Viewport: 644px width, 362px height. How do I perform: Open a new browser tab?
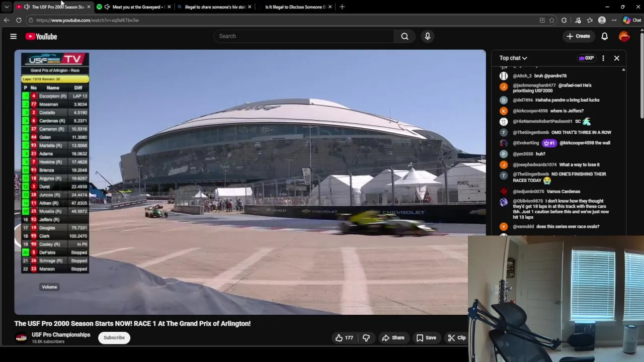[x=342, y=7]
